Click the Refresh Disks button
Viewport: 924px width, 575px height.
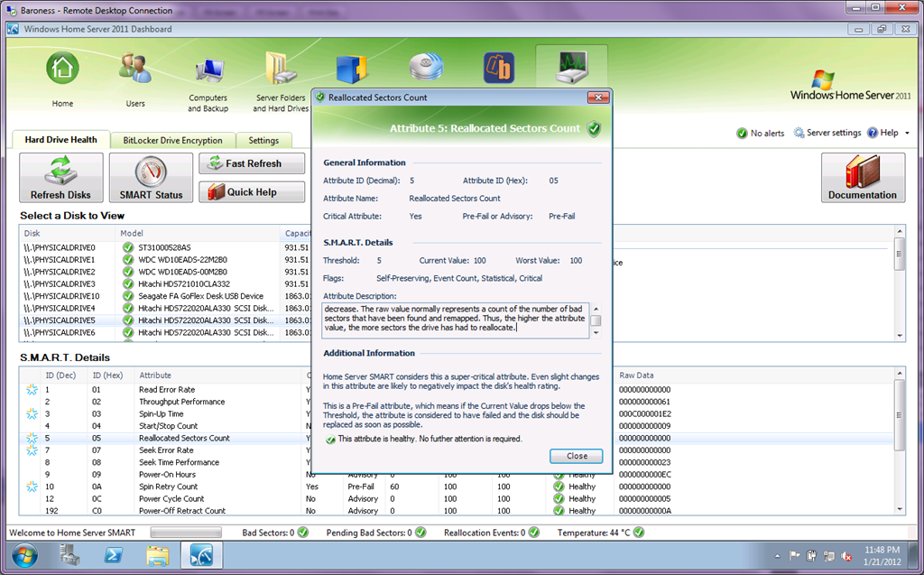(60, 178)
